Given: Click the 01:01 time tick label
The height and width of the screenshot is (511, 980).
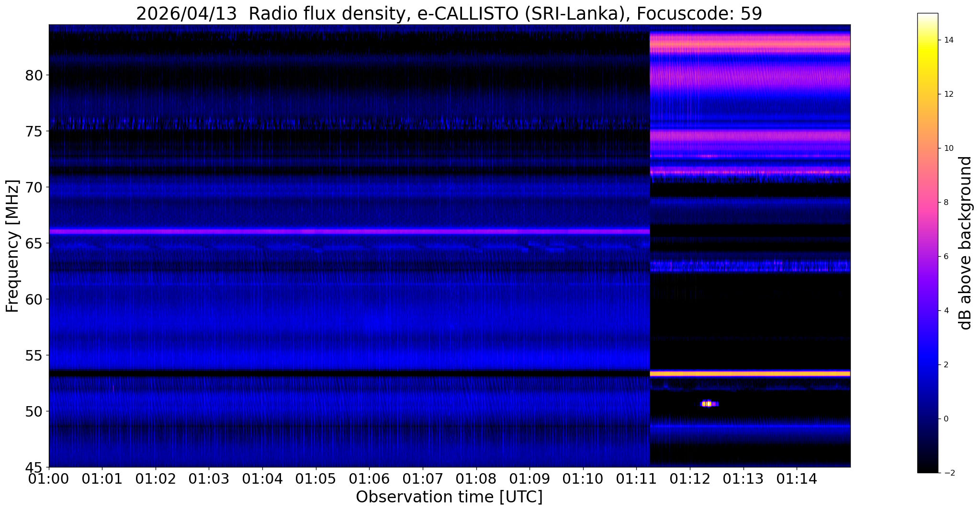Looking at the screenshot, I should point(102,478).
